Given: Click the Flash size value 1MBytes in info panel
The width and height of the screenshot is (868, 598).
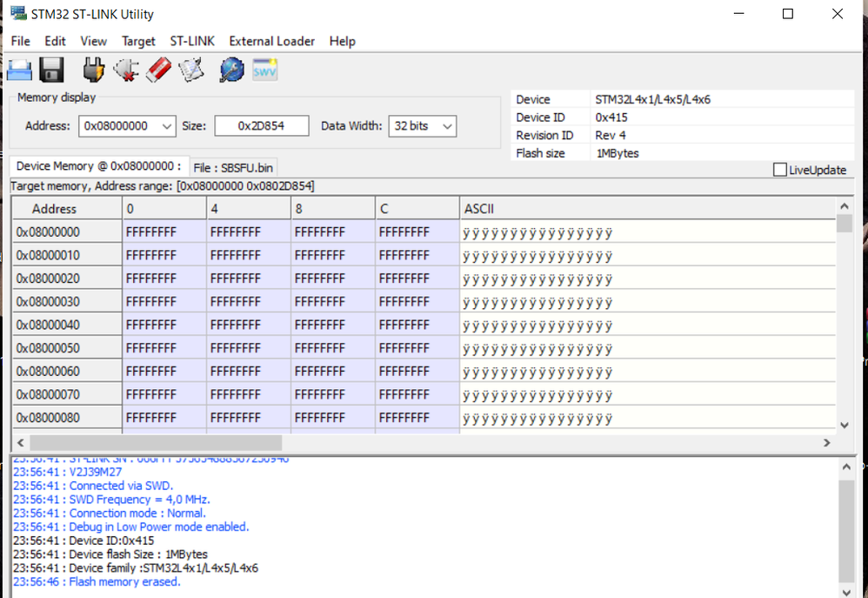Looking at the screenshot, I should 618,153.
